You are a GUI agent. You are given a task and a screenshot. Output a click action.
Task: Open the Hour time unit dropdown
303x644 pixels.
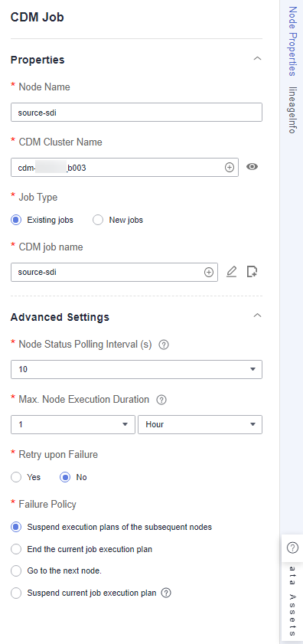click(x=200, y=424)
